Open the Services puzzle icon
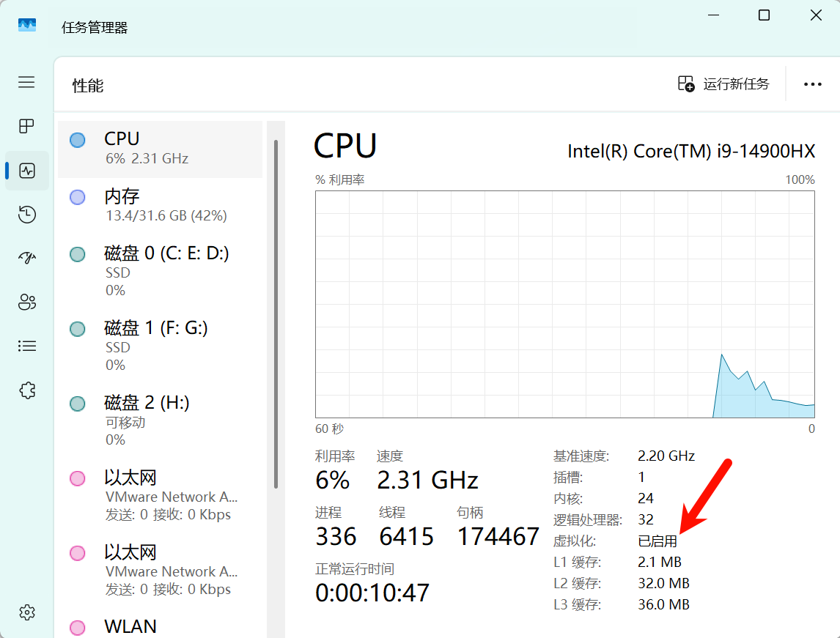 pos(27,390)
